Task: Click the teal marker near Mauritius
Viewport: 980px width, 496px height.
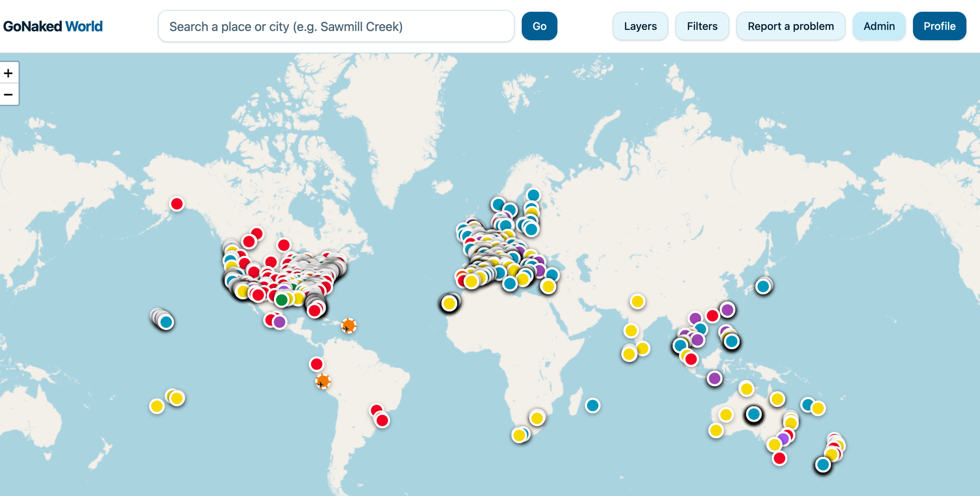Action: click(x=593, y=405)
